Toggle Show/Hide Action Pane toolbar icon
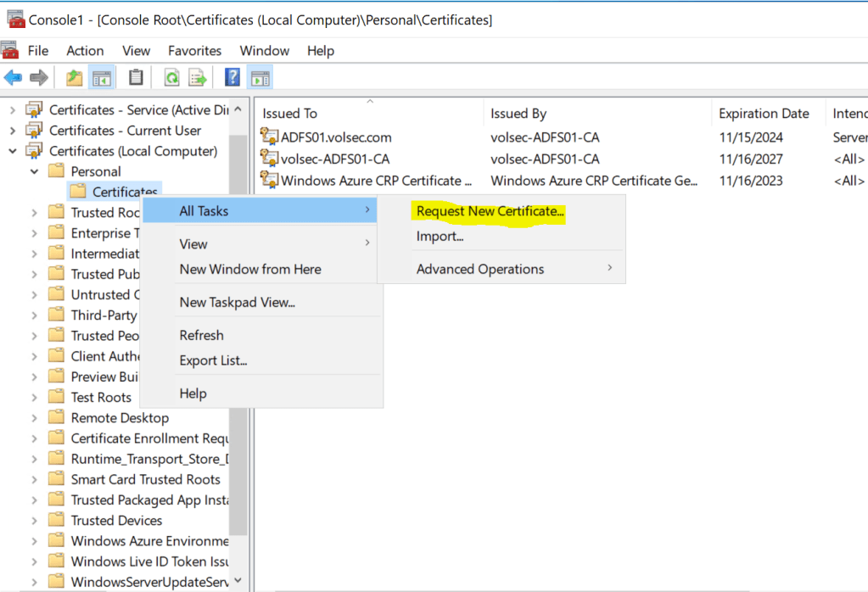 pos(260,78)
